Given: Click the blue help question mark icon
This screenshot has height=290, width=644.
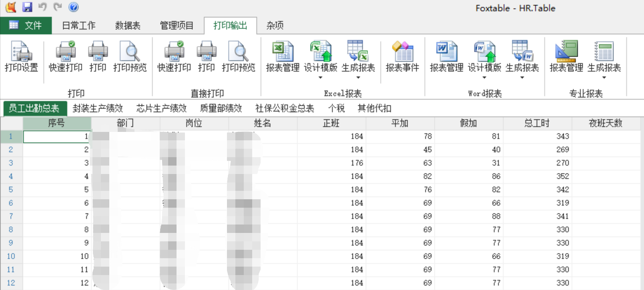Looking at the screenshot, I should (73, 7).
